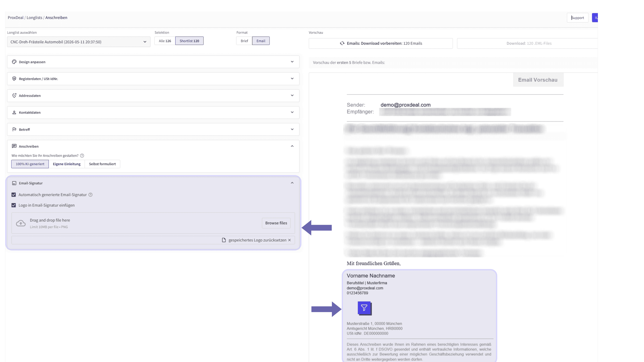Image resolution: width=644 pixels, height=362 pixels.
Task: Switch format to Brief
Action: click(244, 41)
